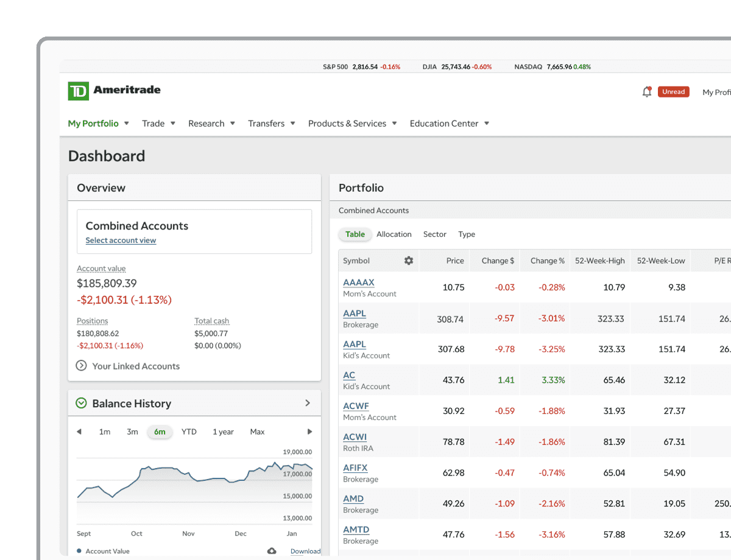Image resolution: width=731 pixels, height=560 pixels.
Task: Open My Portfolio menu
Action: coord(99,123)
